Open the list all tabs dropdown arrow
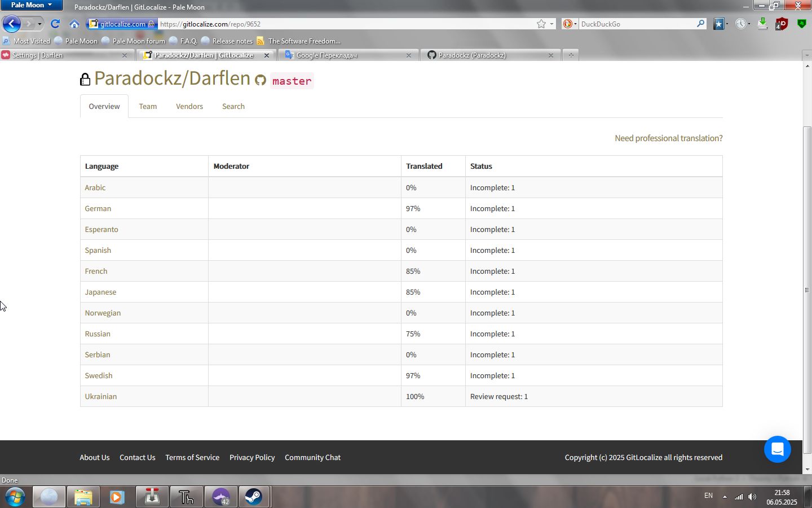The height and width of the screenshot is (508, 812). [x=807, y=55]
